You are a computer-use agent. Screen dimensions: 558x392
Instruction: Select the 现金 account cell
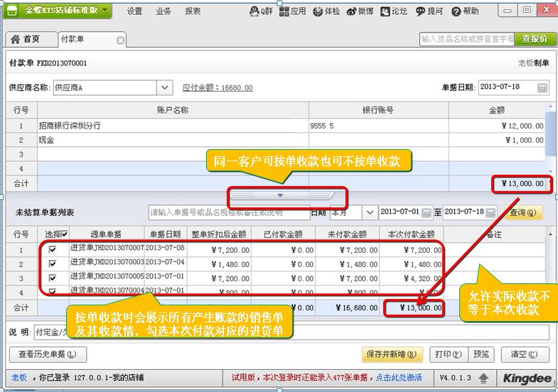(x=173, y=140)
